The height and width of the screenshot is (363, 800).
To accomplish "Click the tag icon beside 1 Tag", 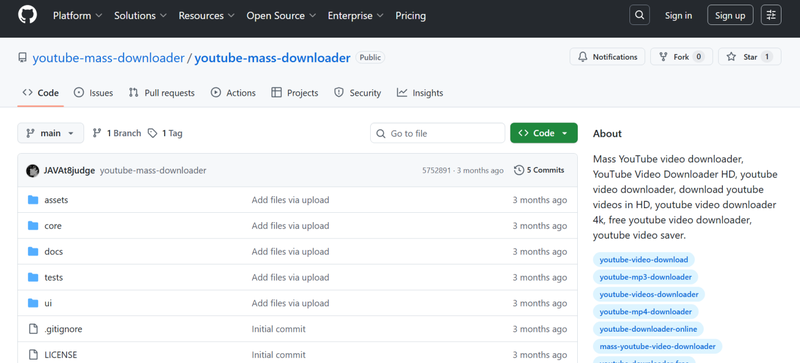I will coord(152,133).
